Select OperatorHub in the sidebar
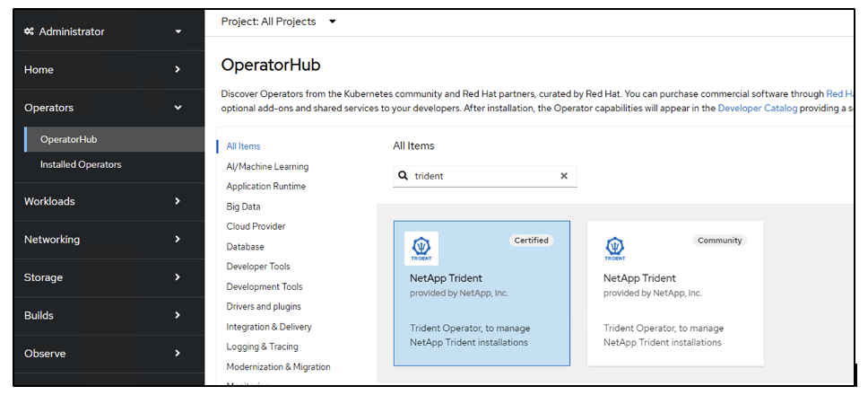868x395 pixels. [x=69, y=139]
